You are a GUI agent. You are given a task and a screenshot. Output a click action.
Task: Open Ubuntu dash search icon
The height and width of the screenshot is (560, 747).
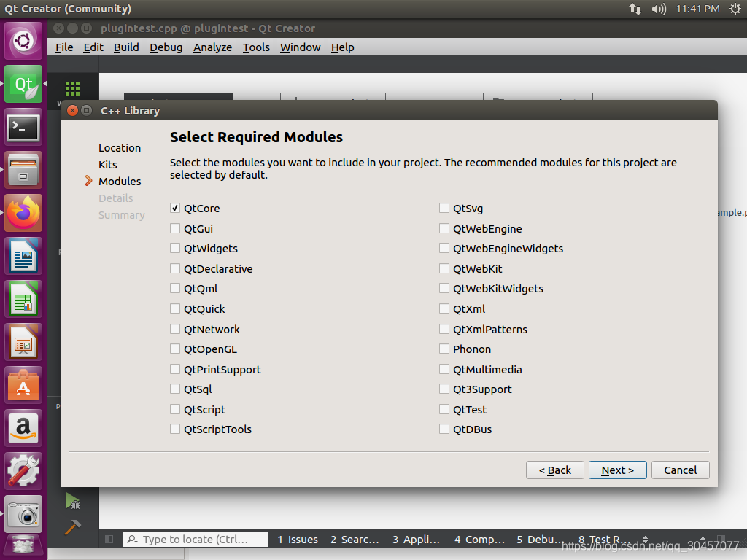(23, 41)
